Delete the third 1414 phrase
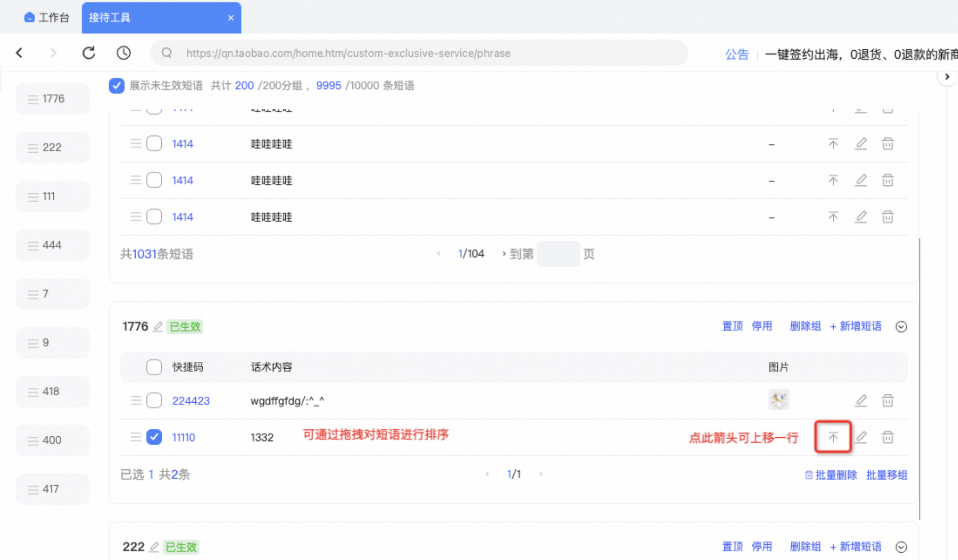Viewport: 958px width, 560px height. pos(888,217)
